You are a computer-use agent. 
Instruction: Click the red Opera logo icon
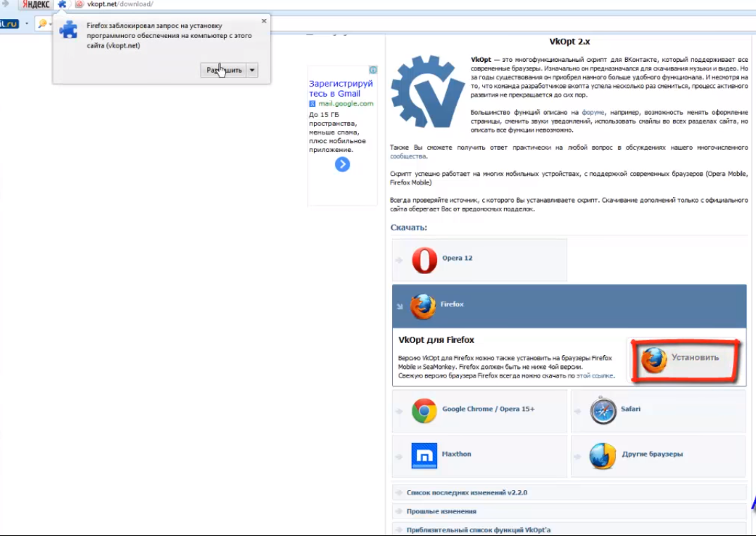click(x=424, y=260)
